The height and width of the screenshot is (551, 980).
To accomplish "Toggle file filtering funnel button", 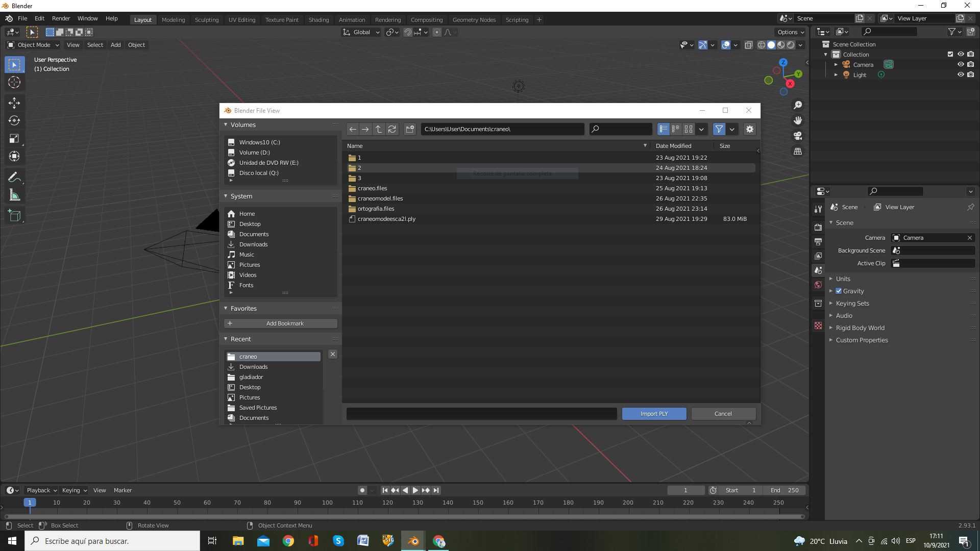I will coord(719,129).
